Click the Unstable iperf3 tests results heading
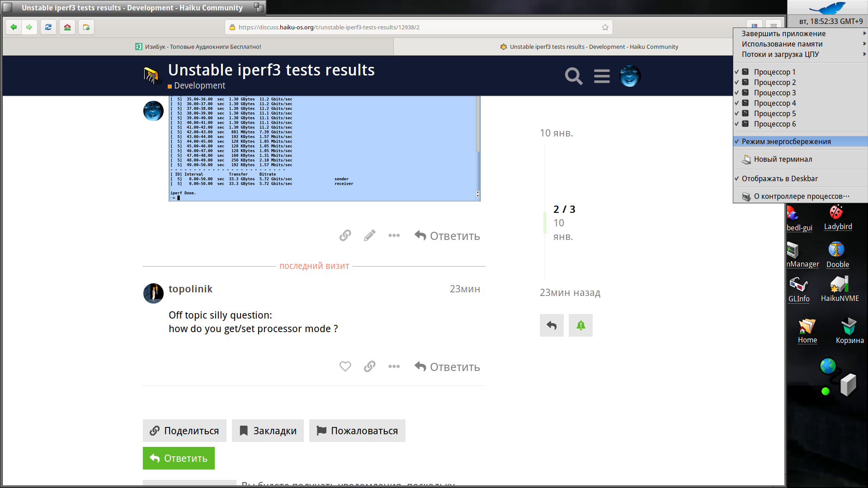868x488 pixels. click(x=271, y=70)
